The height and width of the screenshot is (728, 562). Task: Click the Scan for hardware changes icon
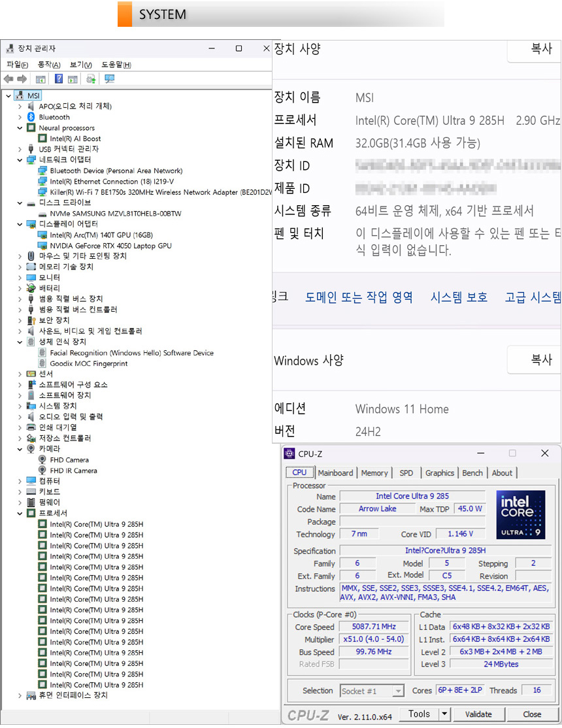coord(109,79)
